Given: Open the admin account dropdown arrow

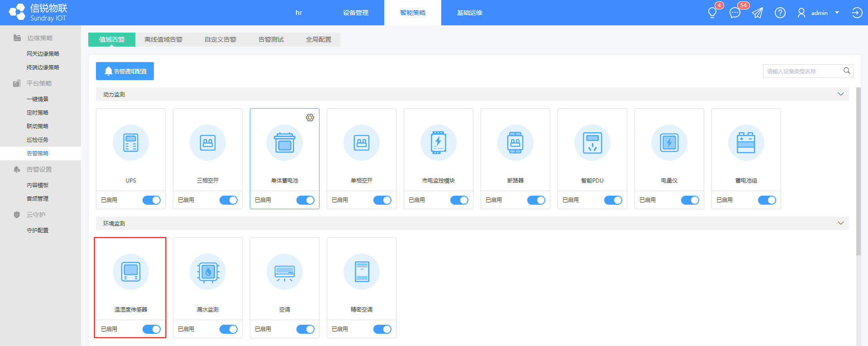Looking at the screenshot, I should point(837,13).
